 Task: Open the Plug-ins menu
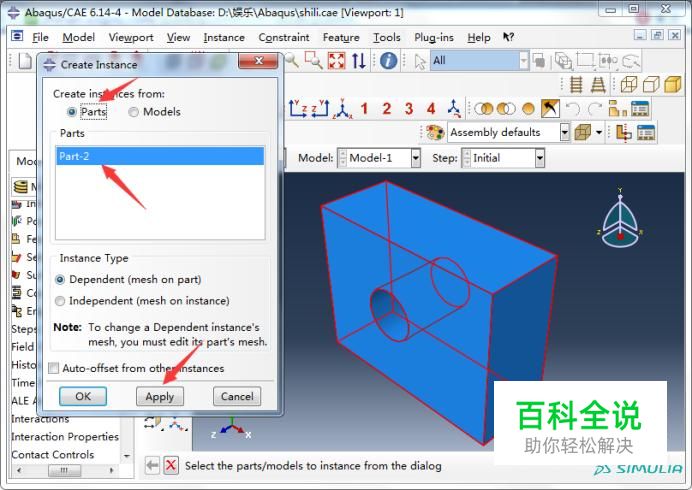coord(434,38)
